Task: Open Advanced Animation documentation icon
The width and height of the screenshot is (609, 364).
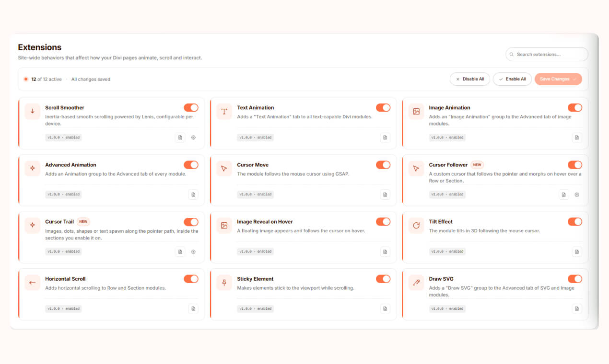Action: pos(193,194)
